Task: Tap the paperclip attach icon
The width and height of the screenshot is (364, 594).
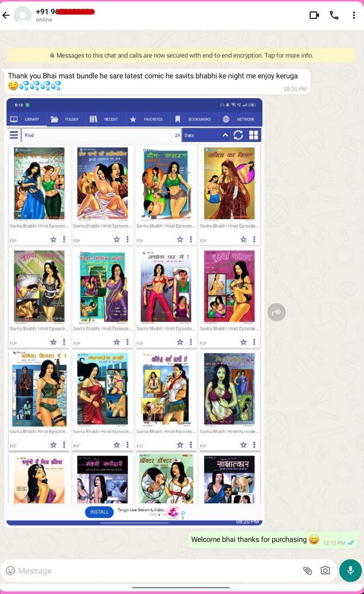Action: point(308,570)
